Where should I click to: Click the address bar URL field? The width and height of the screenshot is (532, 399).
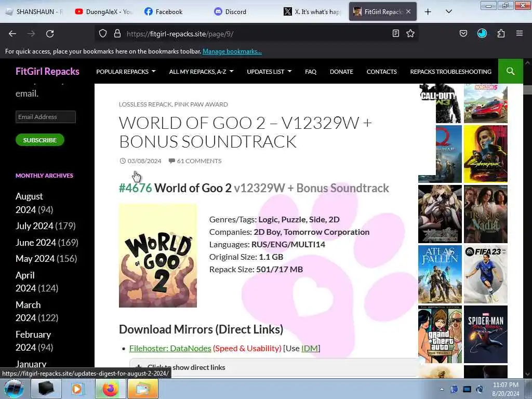click(256, 34)
